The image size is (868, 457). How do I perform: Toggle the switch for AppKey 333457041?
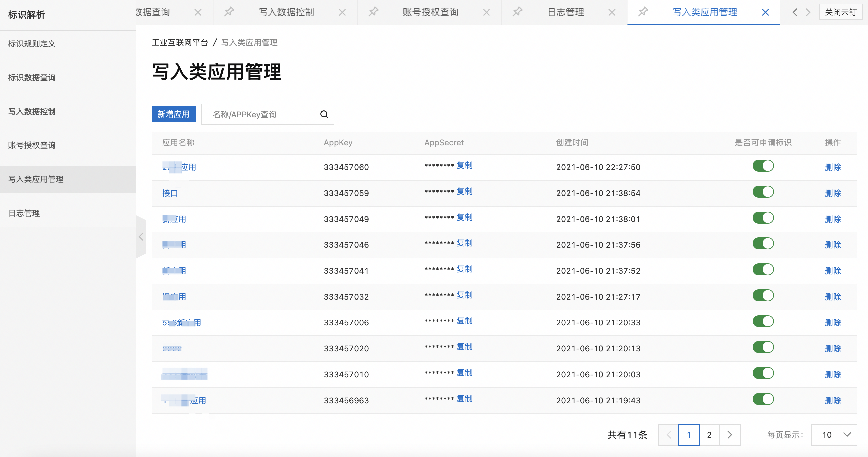763,269
